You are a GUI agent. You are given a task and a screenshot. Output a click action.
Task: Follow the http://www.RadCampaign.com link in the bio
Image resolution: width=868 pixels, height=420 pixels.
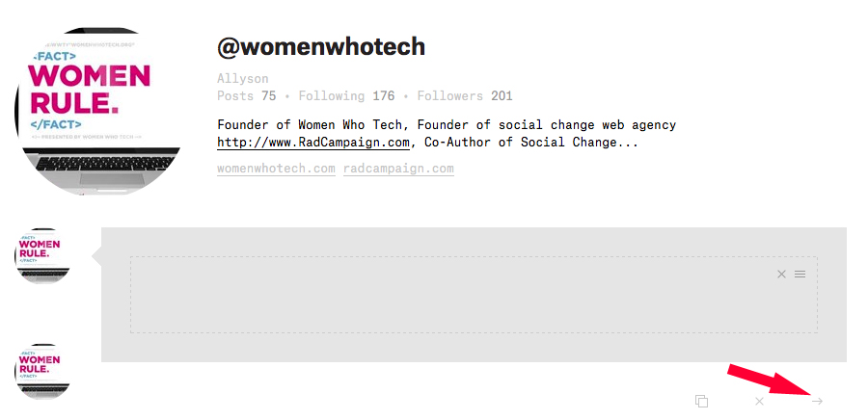313,143
